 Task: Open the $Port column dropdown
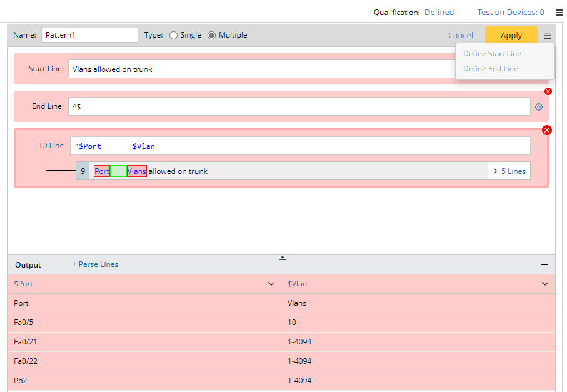coord(271,284)
